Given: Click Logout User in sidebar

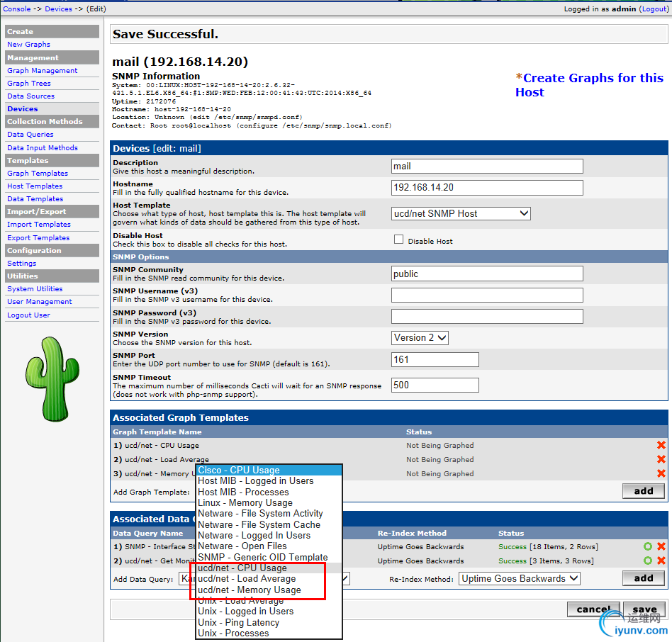Looking at the screenshot, I should (29, 315).
